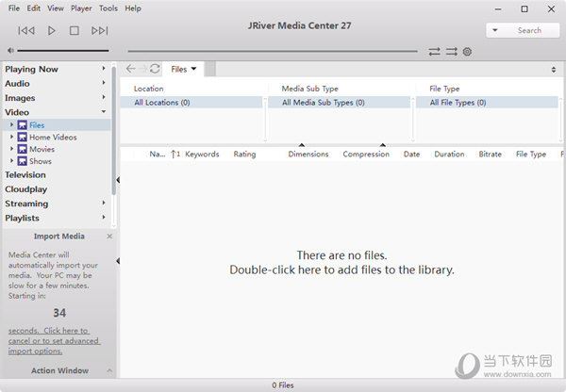Open the View menu

(56, 8)
